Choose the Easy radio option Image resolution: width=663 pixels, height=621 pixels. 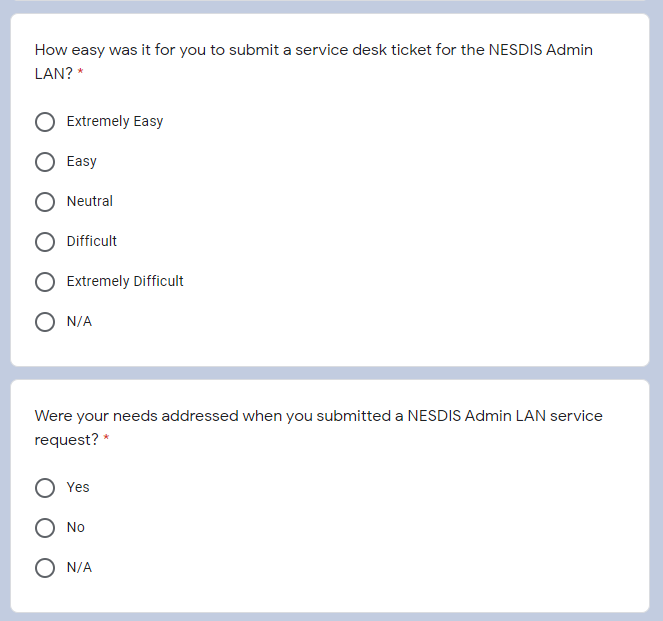pyautogui.click(x=45, y=162)
